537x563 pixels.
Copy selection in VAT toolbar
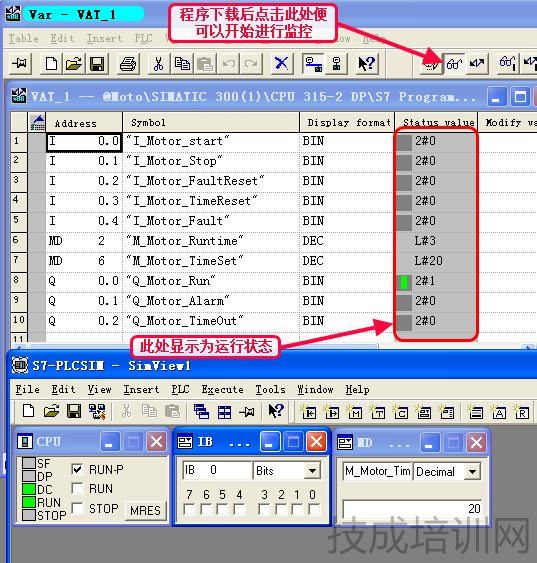click(x=182, y=64)
